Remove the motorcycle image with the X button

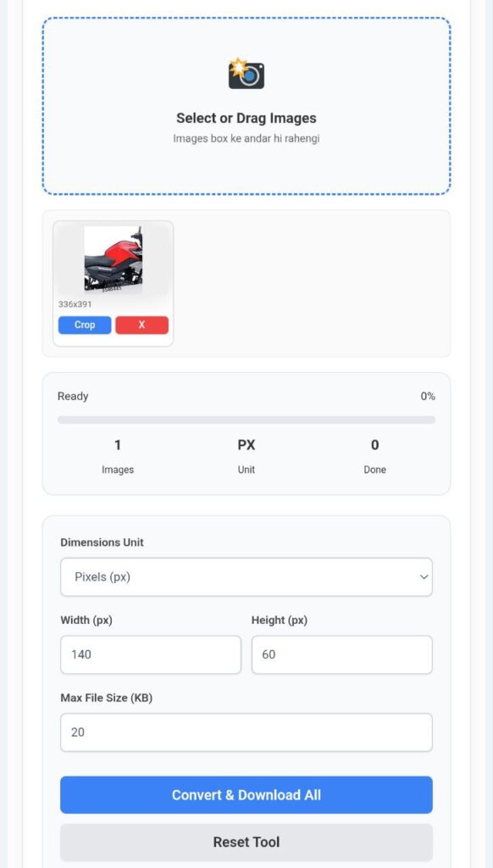pyautogui.click(x=141, y=325)
